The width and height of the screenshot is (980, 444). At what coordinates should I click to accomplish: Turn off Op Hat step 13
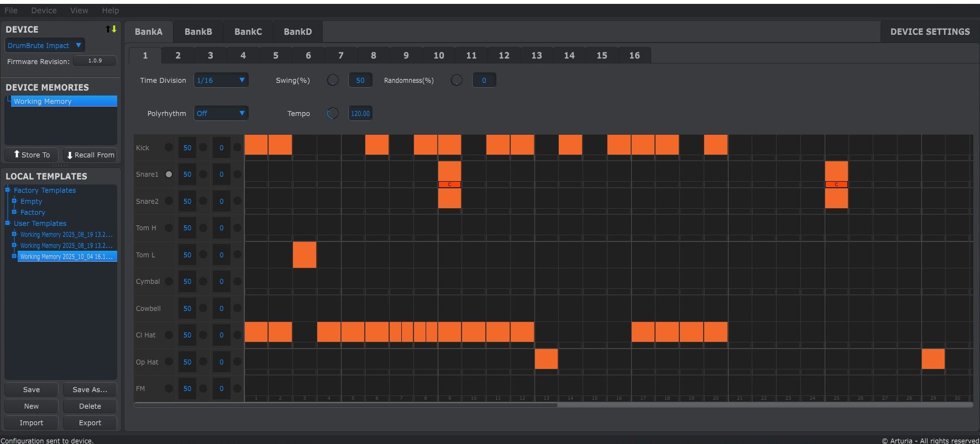coord(546,359)
